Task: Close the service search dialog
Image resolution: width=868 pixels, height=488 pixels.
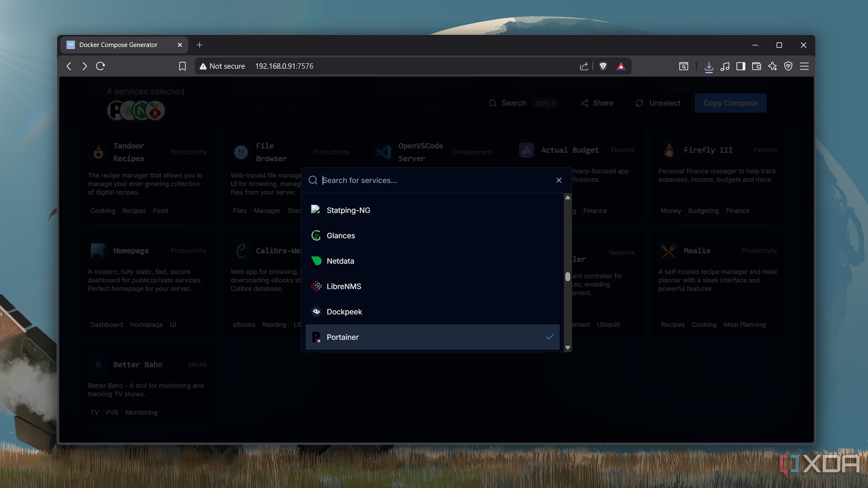Action: pyautogui.click(x=559, y=180)
